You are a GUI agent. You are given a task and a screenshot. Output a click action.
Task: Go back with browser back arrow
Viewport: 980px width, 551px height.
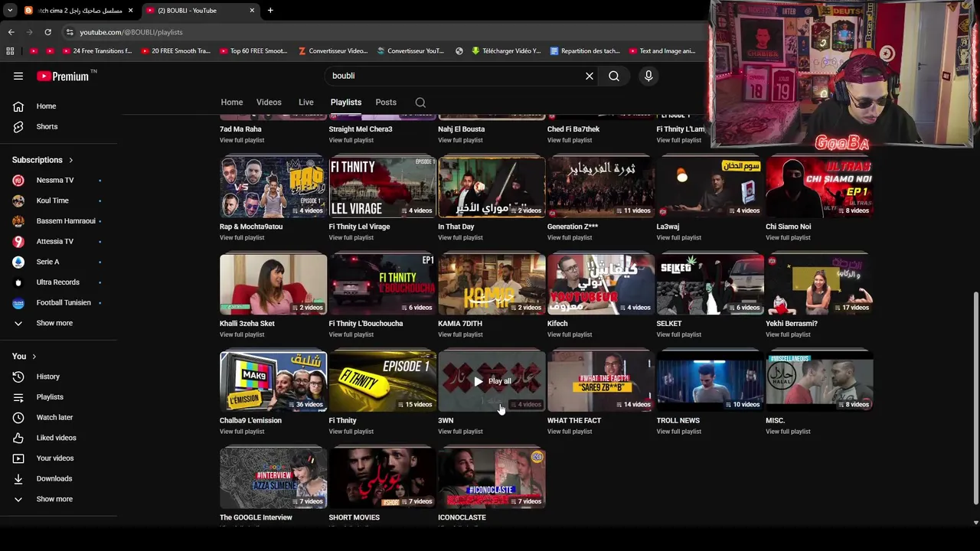point(11,32)
